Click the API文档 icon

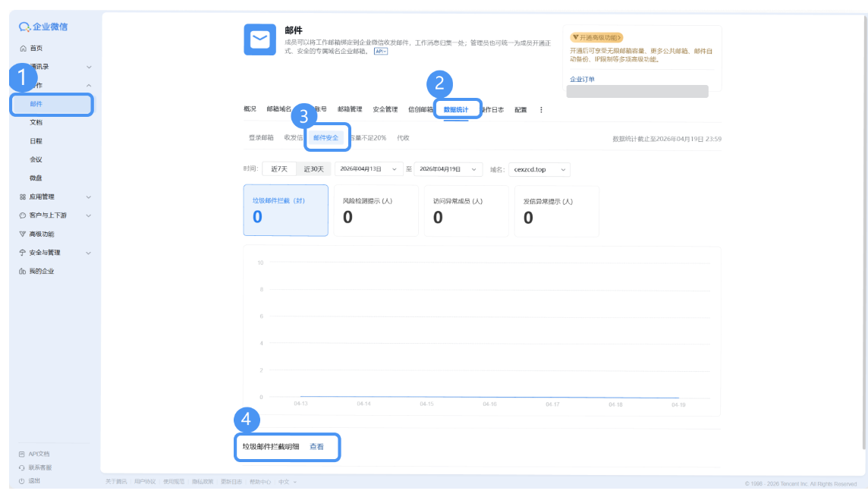click(21, 454)
